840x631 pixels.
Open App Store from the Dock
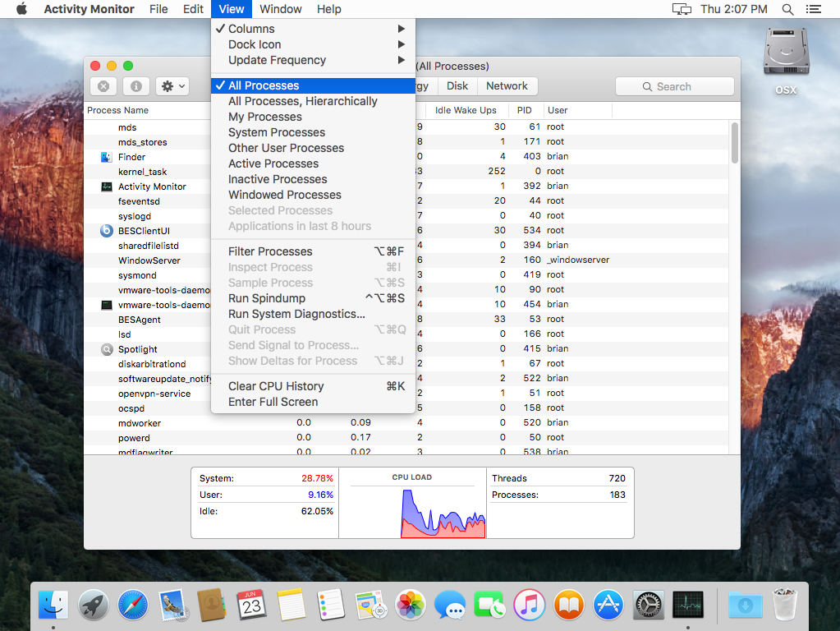[608, 605]
